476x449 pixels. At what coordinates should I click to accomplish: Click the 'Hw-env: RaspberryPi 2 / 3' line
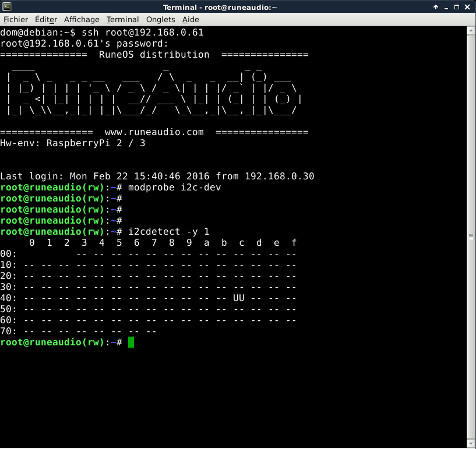click(x=73, y=143)
